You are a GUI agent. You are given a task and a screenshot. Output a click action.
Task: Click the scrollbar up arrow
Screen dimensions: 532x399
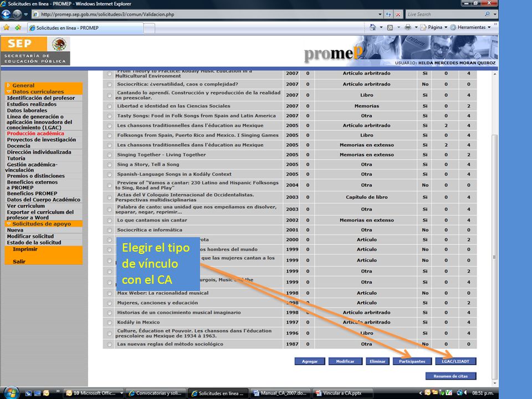[495, 74]
